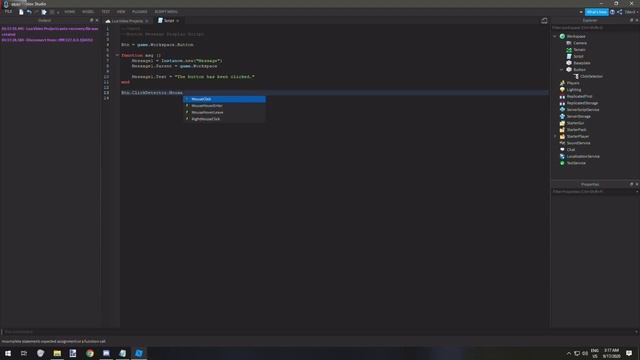Select ReplicatedFirst in Explorer
The width and height of the screenshot is (640, 360).
click(579, 96)
